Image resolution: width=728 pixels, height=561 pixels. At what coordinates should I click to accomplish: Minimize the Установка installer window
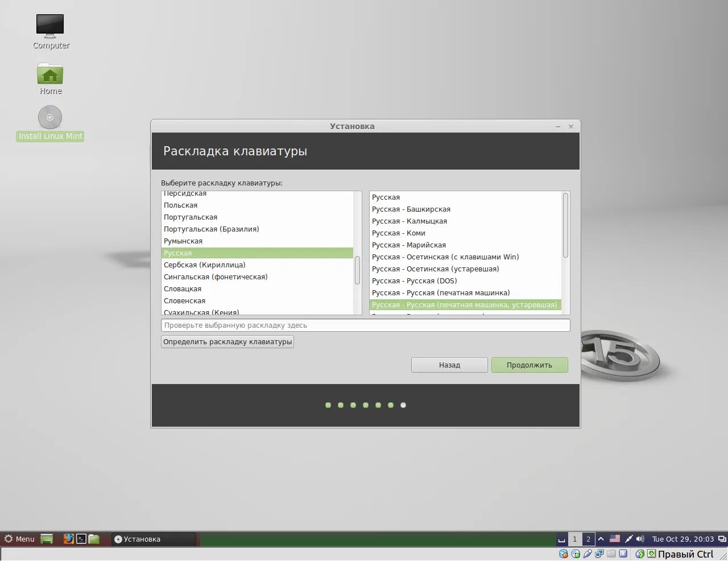click(x=558, y=126)
